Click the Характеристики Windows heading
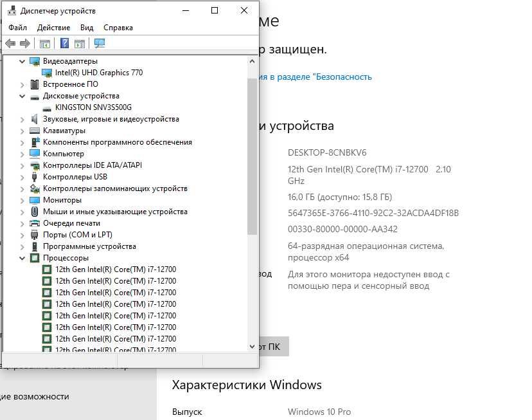Image resolution: width=532 pixels, height=420 pixels. coord(247,385)
